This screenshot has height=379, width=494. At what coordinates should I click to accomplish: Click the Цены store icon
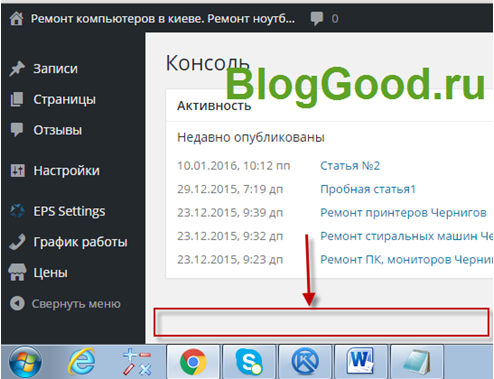tap(17, 272)
